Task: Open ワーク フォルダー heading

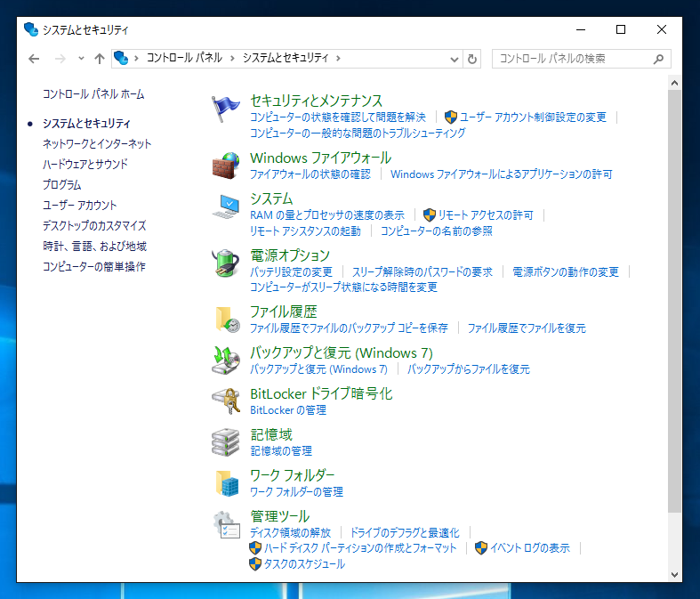Action: click(x=292, y=475)
